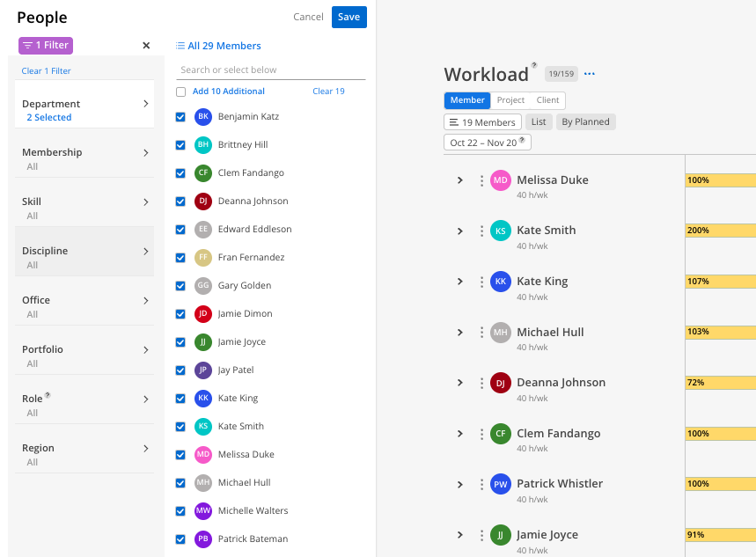Uncheck Jamie Joyce checkbox
The width and height of the screenshot is (756, 557).
pos(180,342)
